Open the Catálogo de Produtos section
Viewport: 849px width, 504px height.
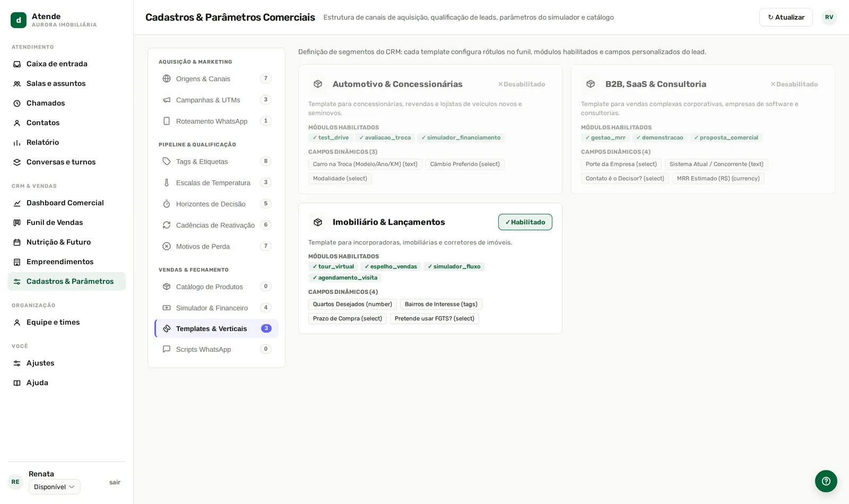click(x=216, y=286)
